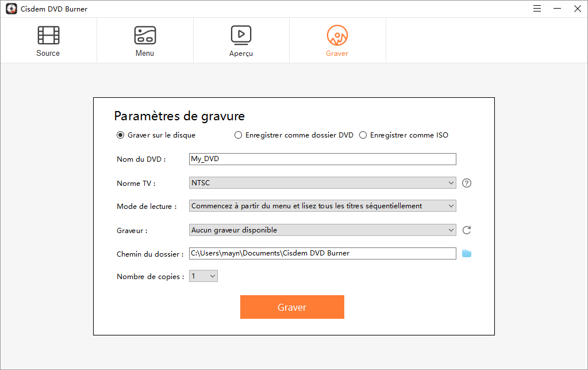
Task: Select the Graver burn tab
Action: 337,40
